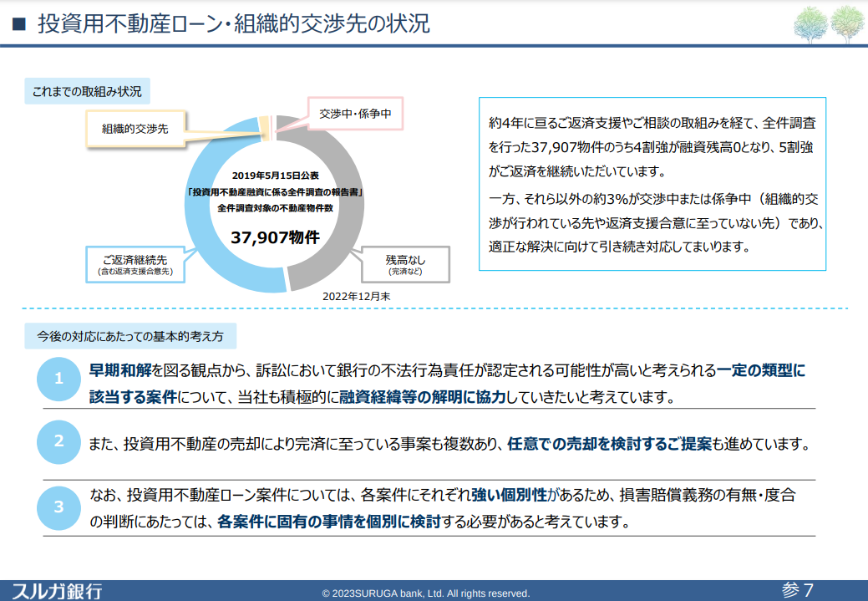Click the number 2 circle badge
Viewport: 868px width, 601px height.
tap(58, 441)
